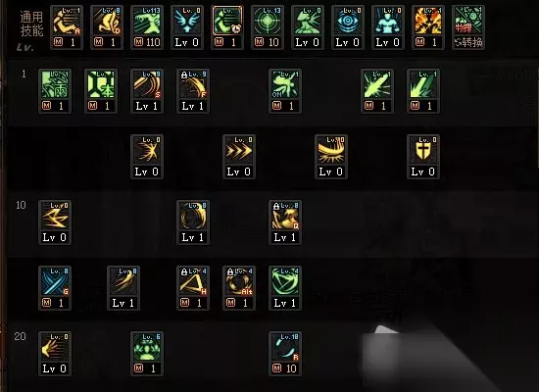Image resolution: width=539 pixels, height=392 pixels.
Task: Select the green crosshair target skill
Action: (268, 21)
